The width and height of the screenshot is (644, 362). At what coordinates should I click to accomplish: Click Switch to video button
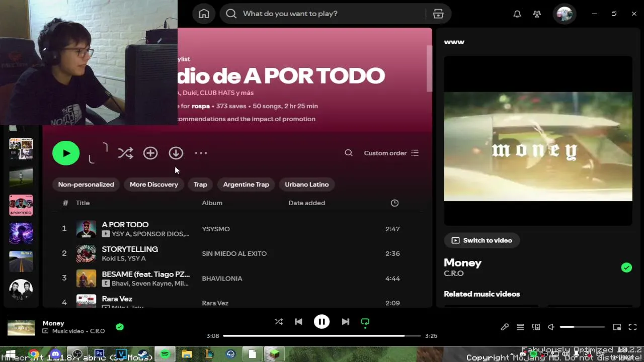coord(482,240)
